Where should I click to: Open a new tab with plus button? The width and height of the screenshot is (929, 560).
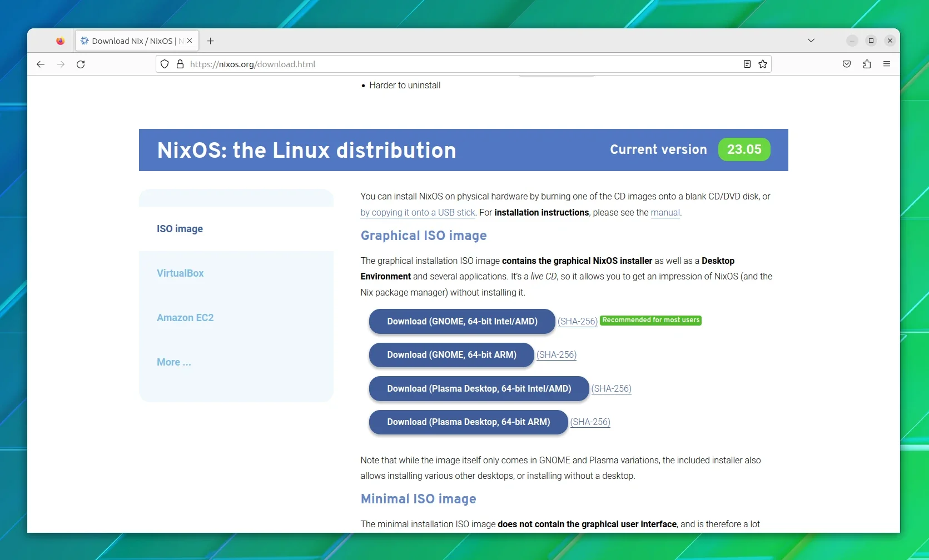pyautogui.click(x=211, y=41)
